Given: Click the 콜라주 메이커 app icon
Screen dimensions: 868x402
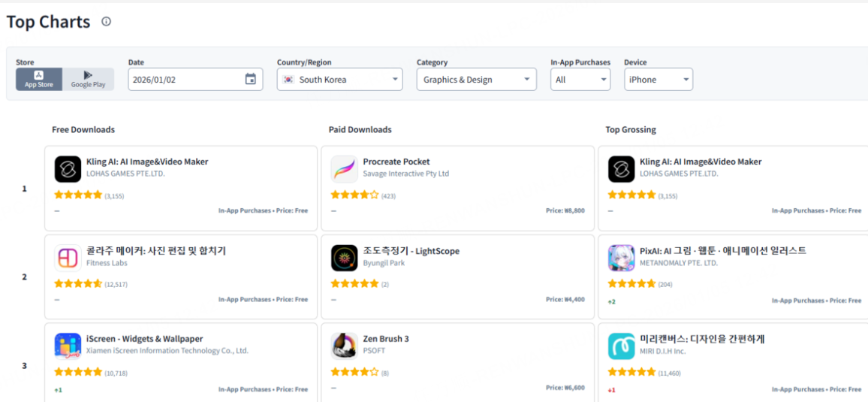Looking at the screenshot, I should click(x=68, y=258).
